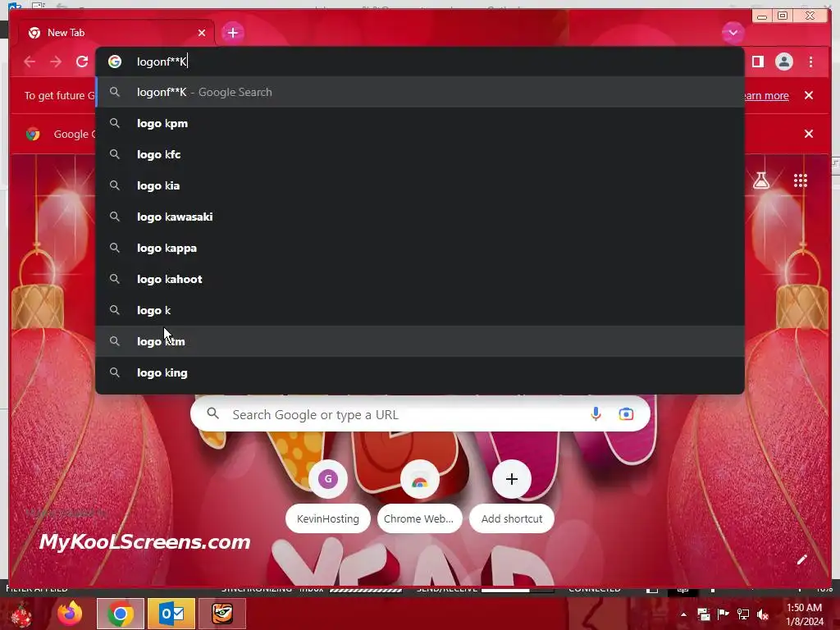Open Chrome's three-dot menu
Viewport: 840px width, 630px height.
pyautogui.click(x=811, y=62)
